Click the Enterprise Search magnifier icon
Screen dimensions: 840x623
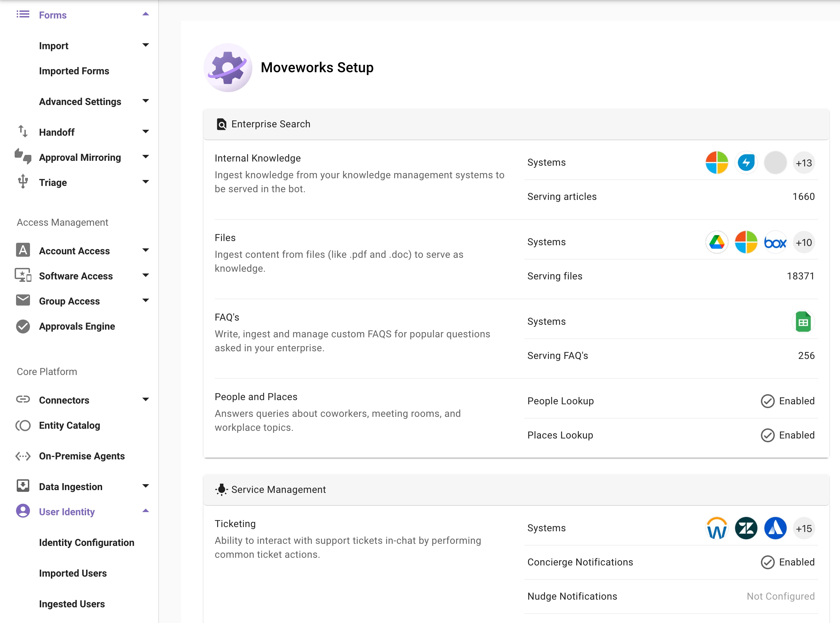point(222,124)
